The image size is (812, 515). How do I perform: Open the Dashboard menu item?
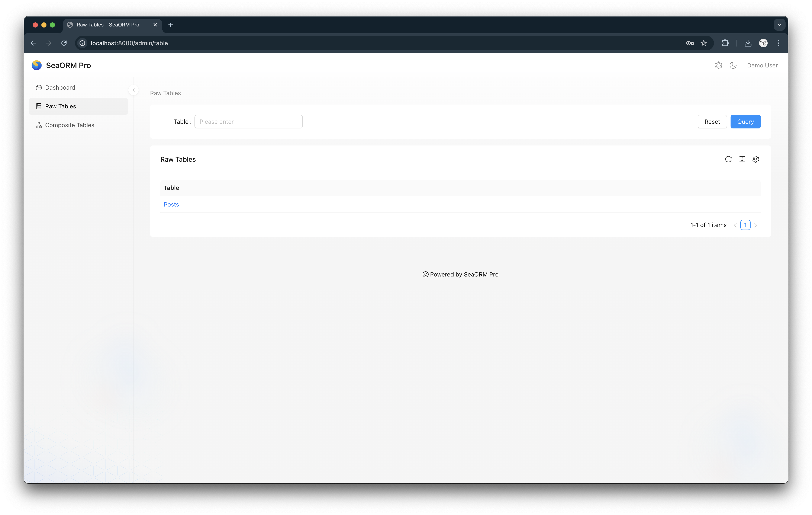point(60,88)
